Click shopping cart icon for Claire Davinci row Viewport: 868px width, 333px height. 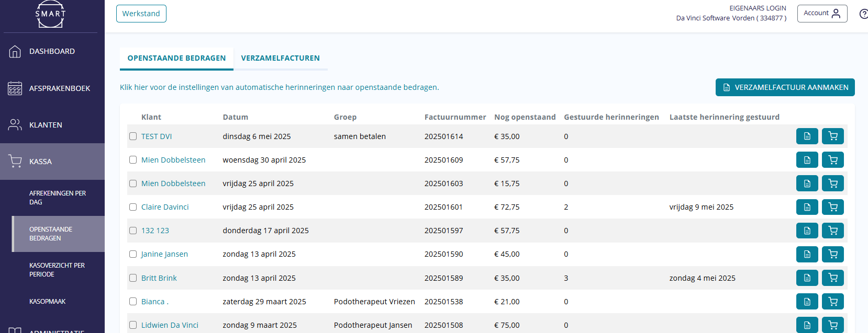click(x=832, y=207)
